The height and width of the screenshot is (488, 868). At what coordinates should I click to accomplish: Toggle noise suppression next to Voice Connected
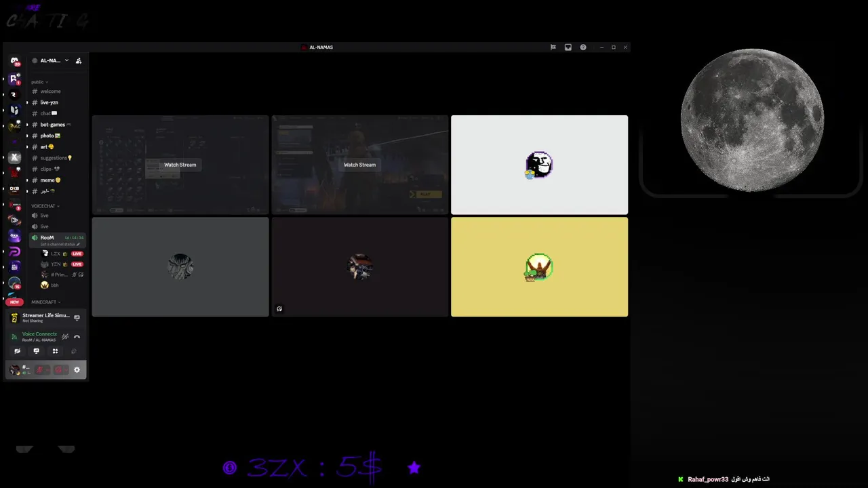point(65,337)
